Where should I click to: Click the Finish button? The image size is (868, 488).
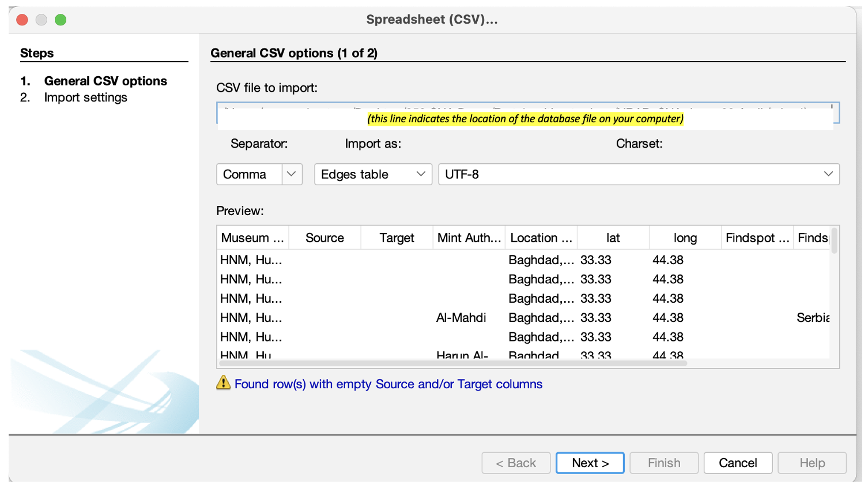[x=664, y=463]
